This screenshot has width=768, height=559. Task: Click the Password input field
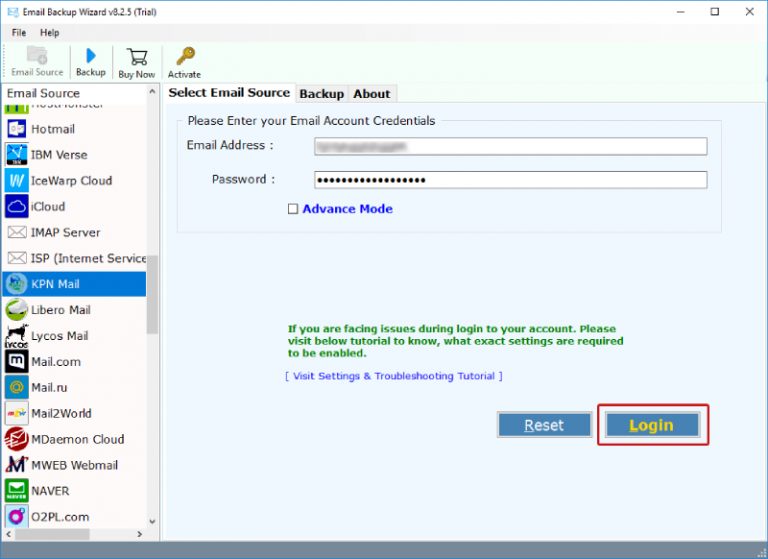coord(510,180)
